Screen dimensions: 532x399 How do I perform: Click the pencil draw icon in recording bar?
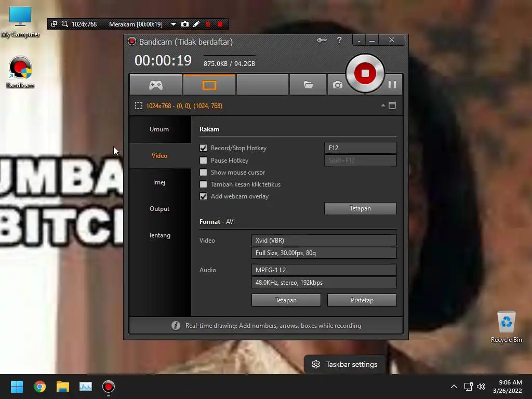196,24
